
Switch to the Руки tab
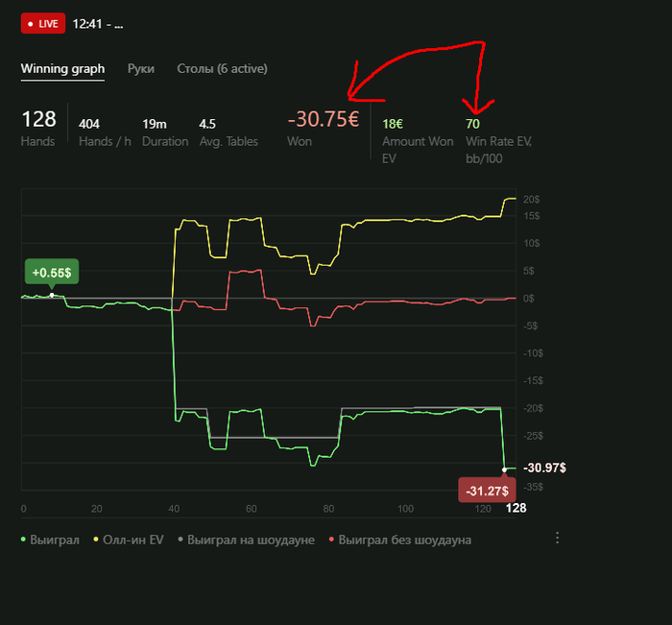(141, 69)
